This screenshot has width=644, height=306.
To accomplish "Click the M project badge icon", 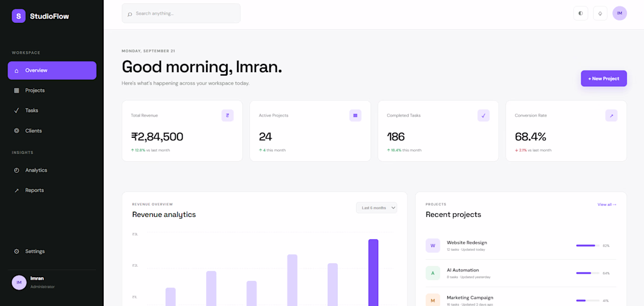I will pyautogui.click(x=433, y=300).
